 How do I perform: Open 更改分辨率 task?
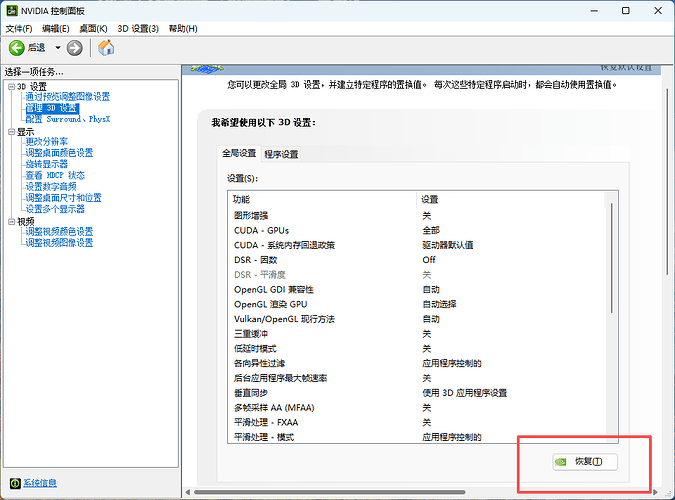click(46, 141)
